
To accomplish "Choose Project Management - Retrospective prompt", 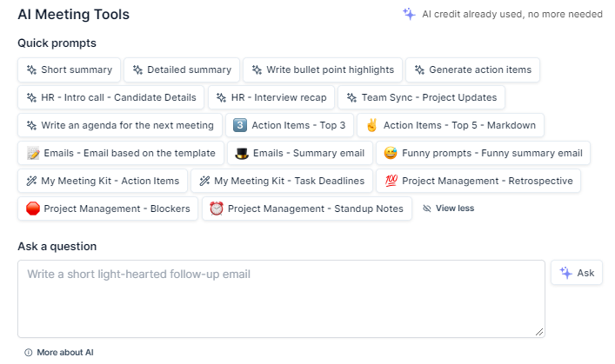I will click(479, 181).
